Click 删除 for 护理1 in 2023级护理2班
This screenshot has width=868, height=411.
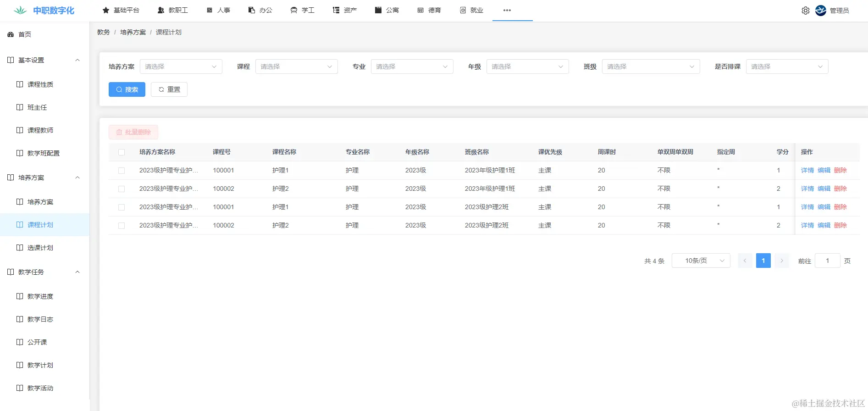tap(840, 207)
